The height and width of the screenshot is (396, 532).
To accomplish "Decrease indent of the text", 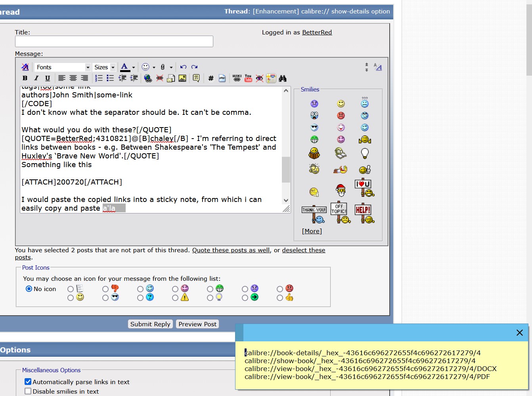I will 122,78.
